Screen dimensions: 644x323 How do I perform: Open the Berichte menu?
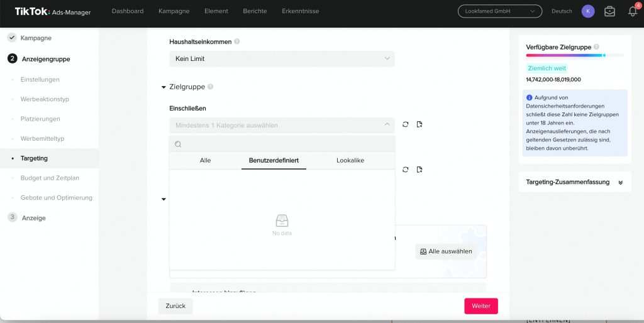point(255,11)
